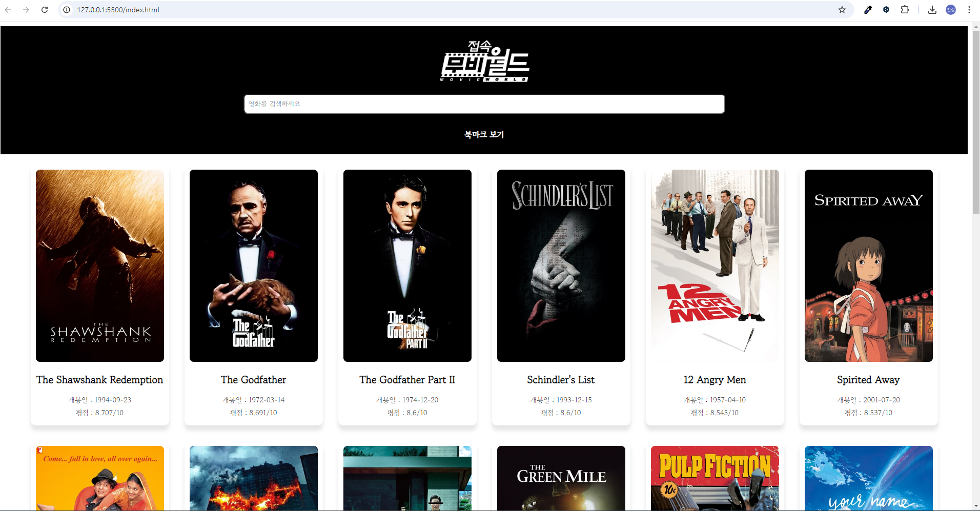This screenshot has height=511, width=980.
Task: Click the address bar URL
Action: (118, 10)
